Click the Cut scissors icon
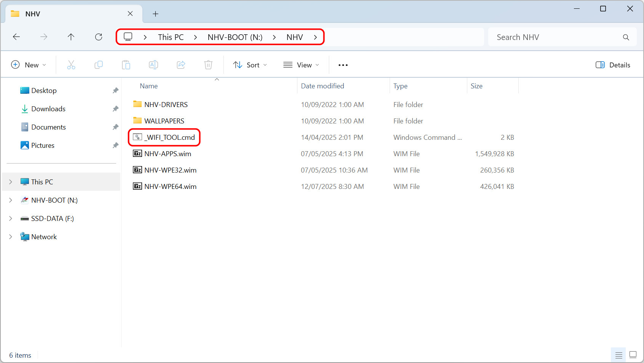Image resolution: width=644 pixels, height=363 pixels. pyautogui.click(x=71, y=65)
